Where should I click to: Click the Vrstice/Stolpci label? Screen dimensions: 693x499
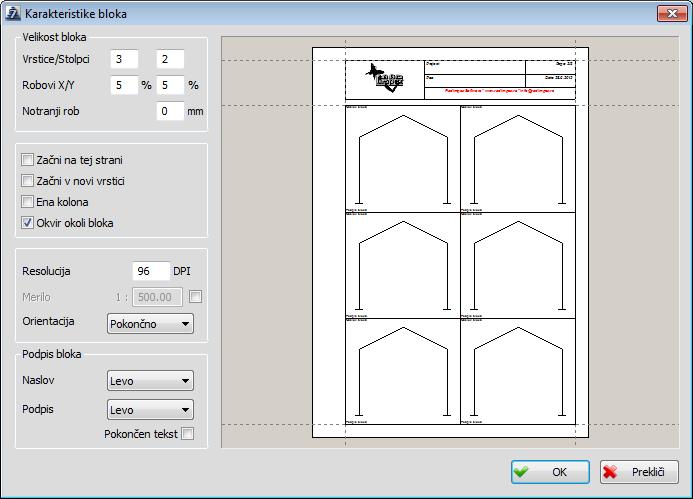(x=56, y=59)
